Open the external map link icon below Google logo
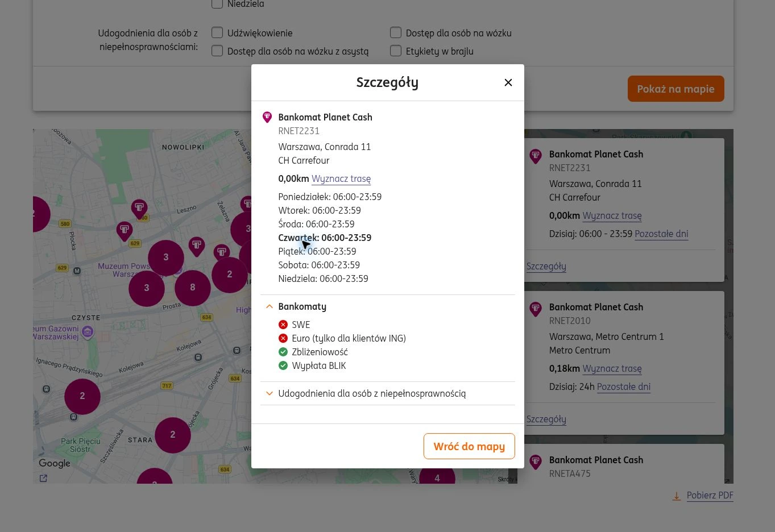775x532 pixels. click(43, 478)
